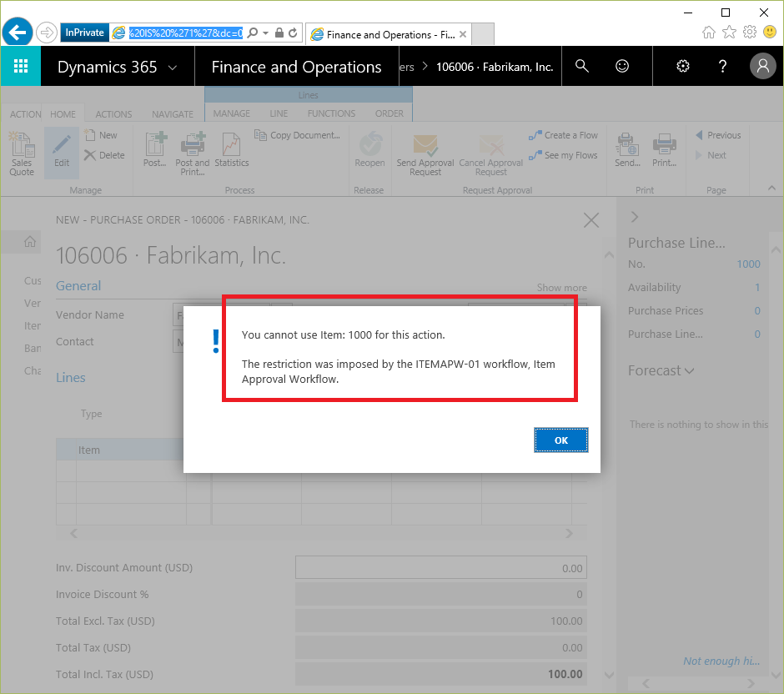The image size is (784, 694).
Task: Open the user profile avatar
Action: (762, 66)
